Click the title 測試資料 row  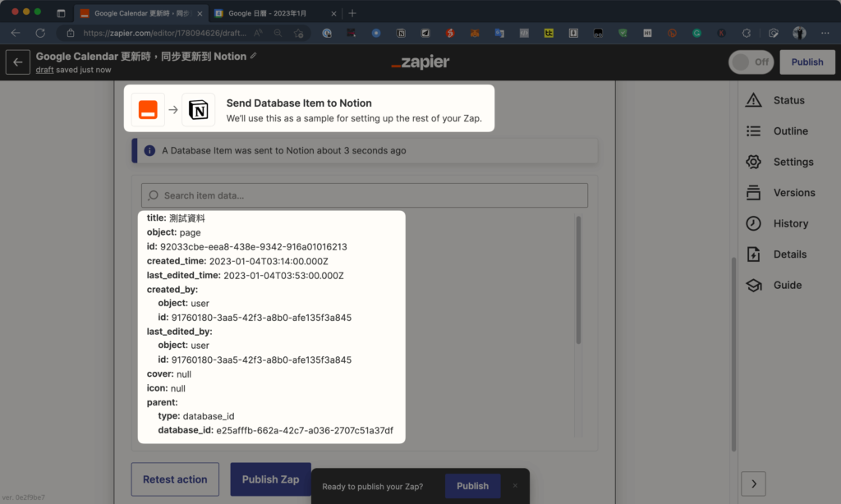coord(176,218)
